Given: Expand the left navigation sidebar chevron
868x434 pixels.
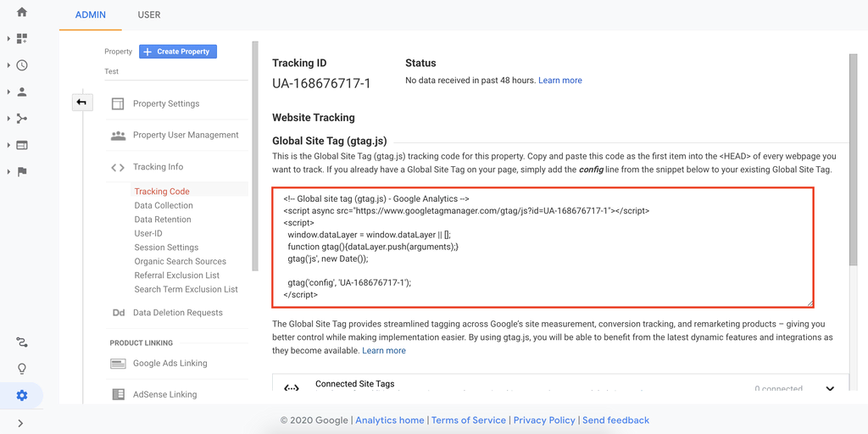Looking at the screenshot, I should point(21,423).
